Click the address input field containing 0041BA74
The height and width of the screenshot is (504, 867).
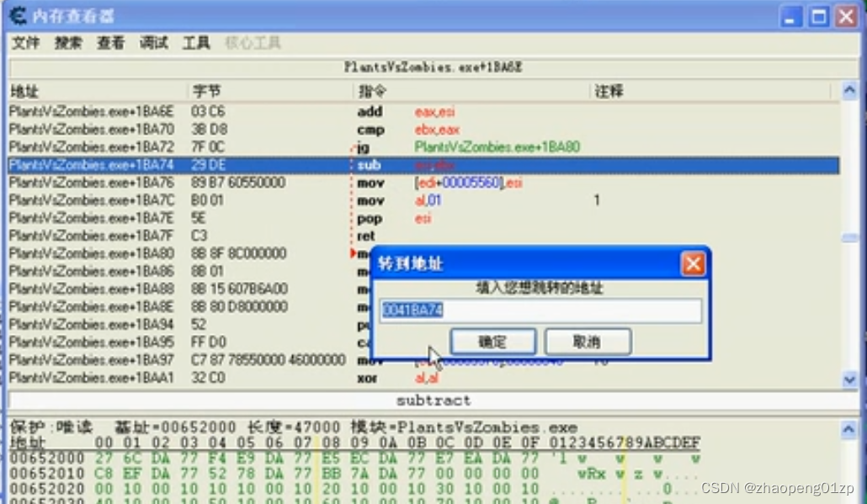540,310
